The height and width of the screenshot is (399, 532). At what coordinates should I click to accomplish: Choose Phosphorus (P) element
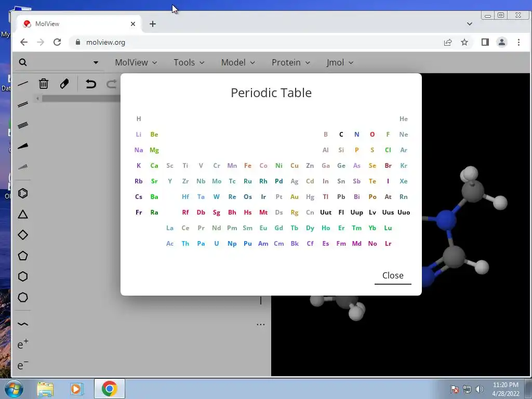[356, 150]
